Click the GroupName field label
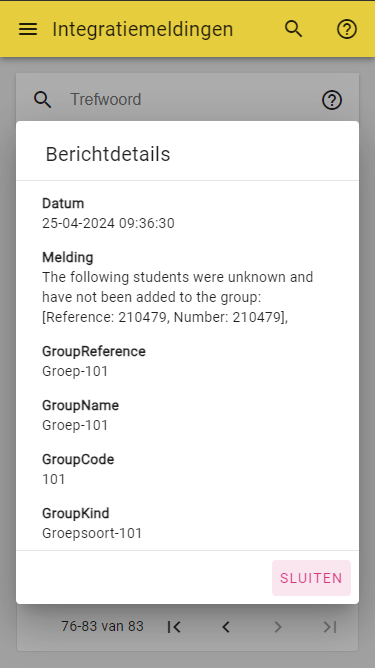375x668 pixels. tap(81, 405)
